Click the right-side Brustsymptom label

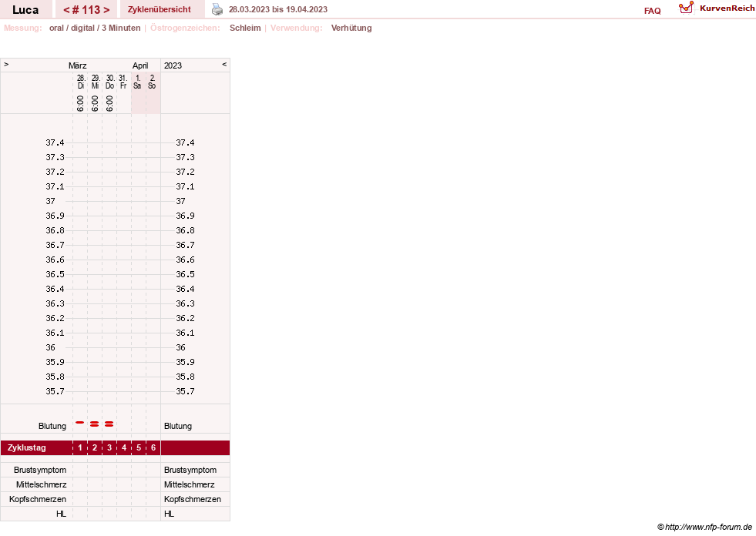pos(190,470)
